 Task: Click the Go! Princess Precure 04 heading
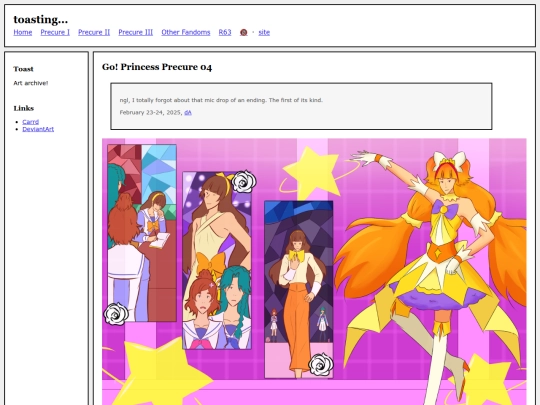(157, 67)
